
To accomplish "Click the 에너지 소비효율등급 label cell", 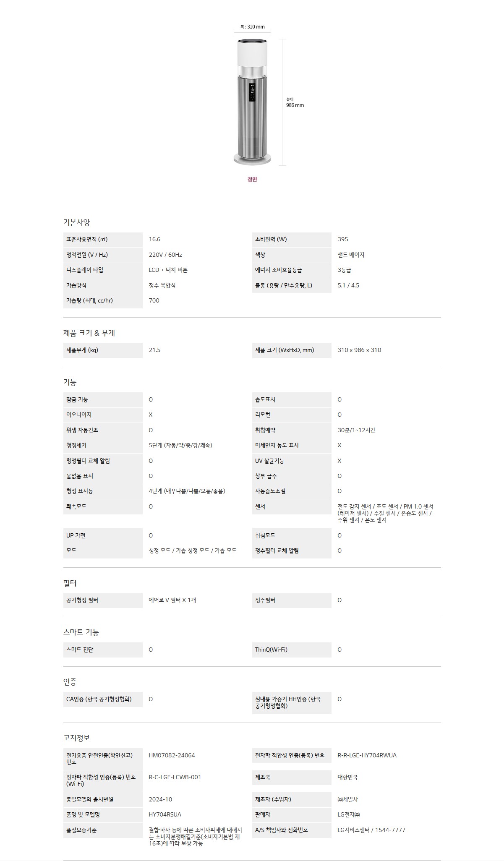I will click(x=279, y=270).
